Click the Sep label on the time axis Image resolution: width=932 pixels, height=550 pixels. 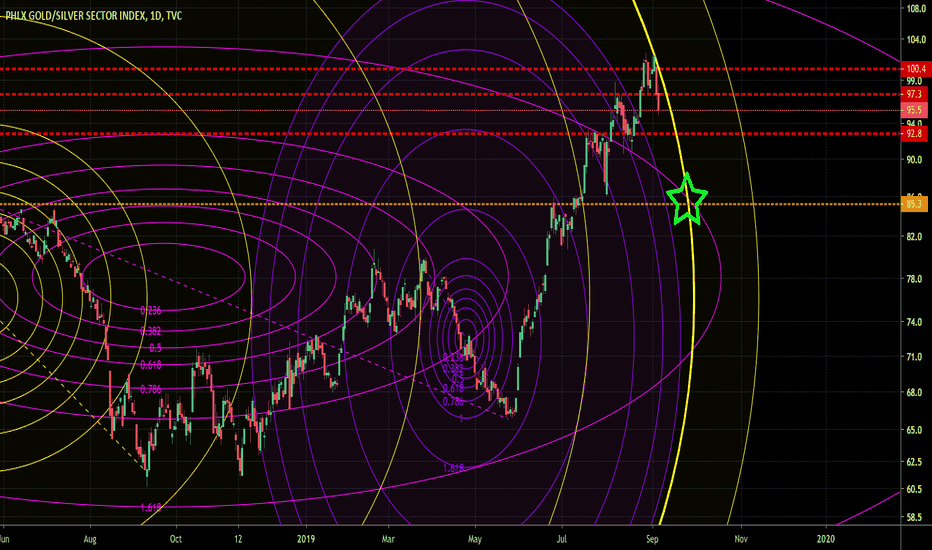tap(652, 539)
